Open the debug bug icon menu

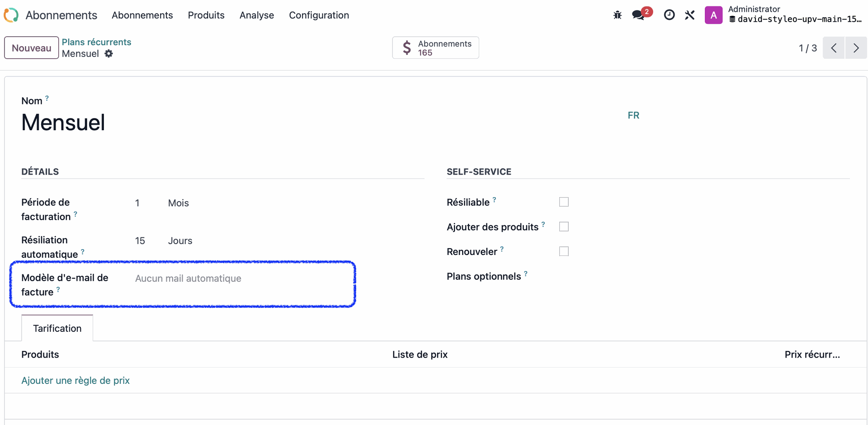tap(617, 15)
